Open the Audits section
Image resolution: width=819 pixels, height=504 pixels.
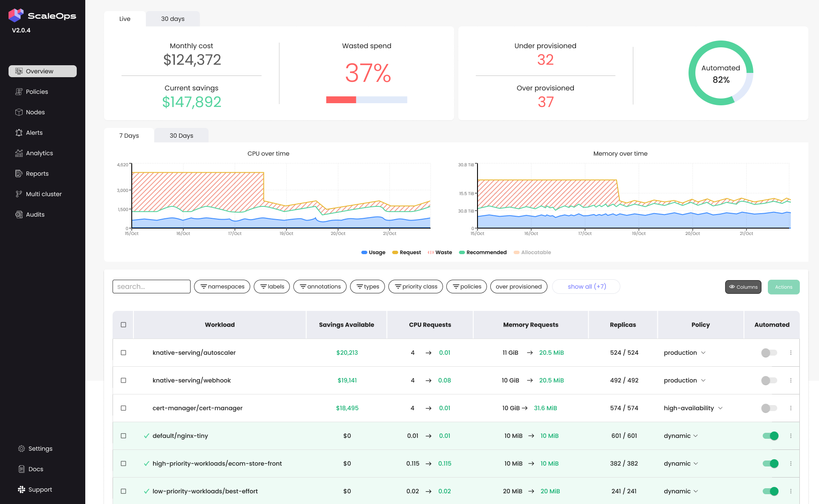point(35,214)
